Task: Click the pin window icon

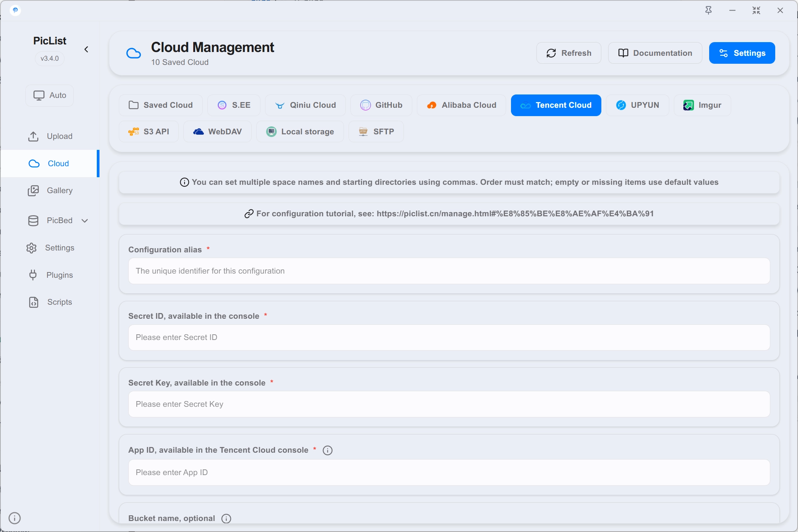Action: point(708,10)
